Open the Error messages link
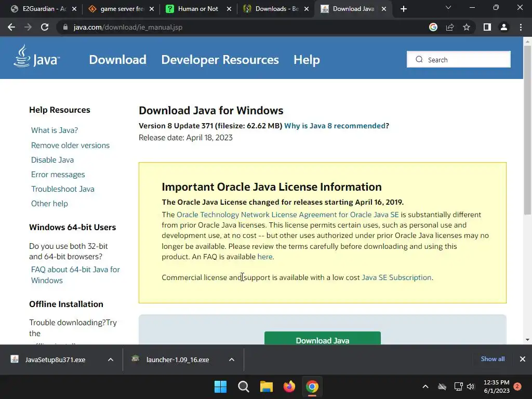The height and width of the screenshot is (399, 532). pos(58,175)
